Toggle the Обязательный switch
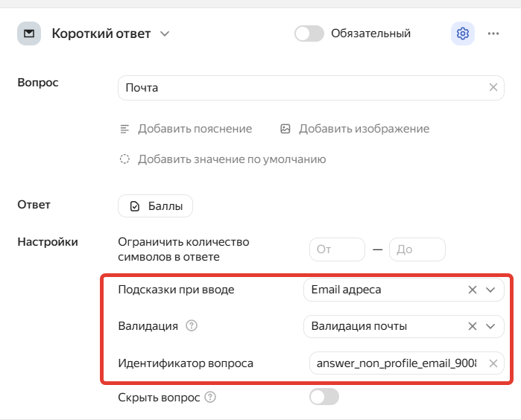This screenshot has height=420, width=521. pos(309,34)
